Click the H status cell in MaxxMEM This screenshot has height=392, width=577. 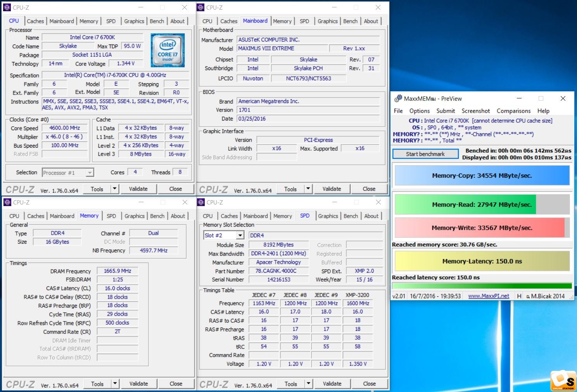click(519, 296)
